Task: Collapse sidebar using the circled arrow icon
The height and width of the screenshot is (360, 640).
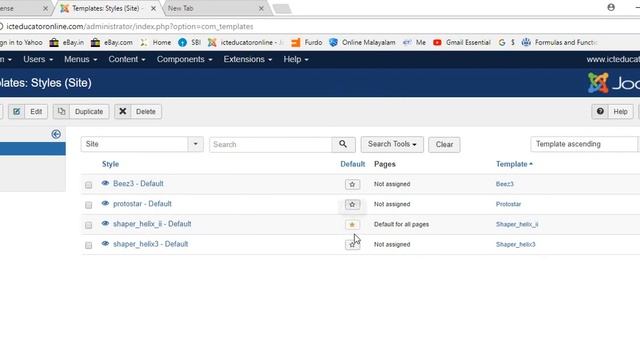Action: point(56,134)
